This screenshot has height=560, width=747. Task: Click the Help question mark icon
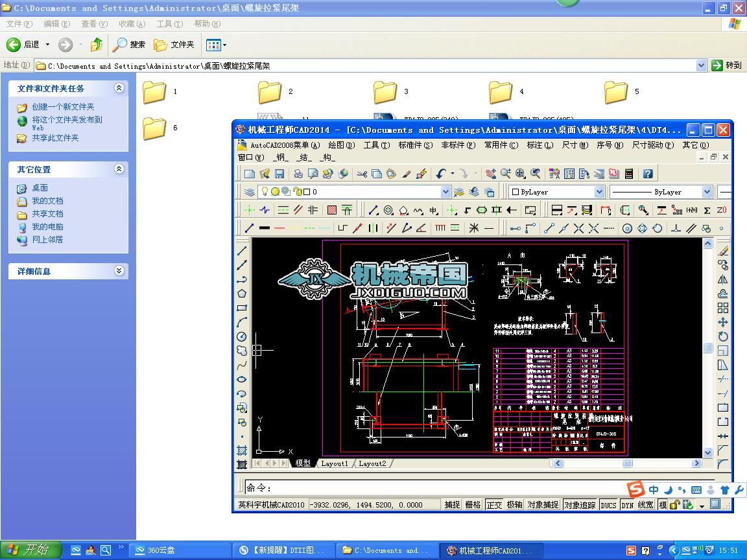(x=648, y=174)
